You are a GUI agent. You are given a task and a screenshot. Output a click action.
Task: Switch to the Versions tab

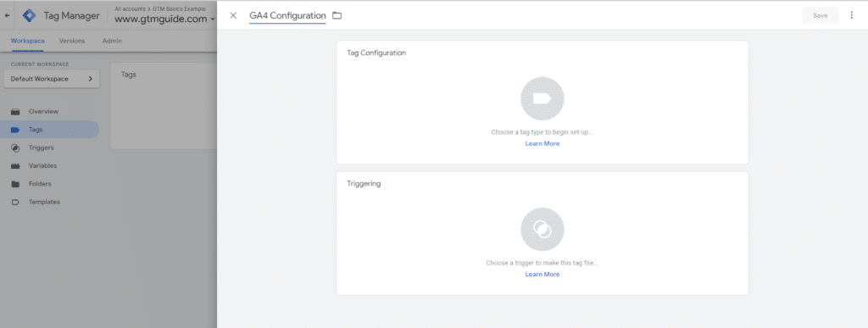[72, 41]
